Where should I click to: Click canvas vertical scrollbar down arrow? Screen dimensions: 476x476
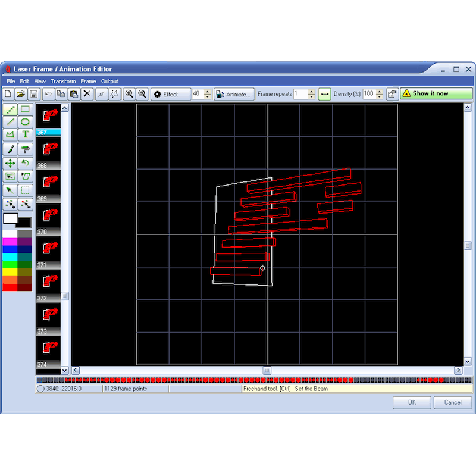[x=468, y=361]
